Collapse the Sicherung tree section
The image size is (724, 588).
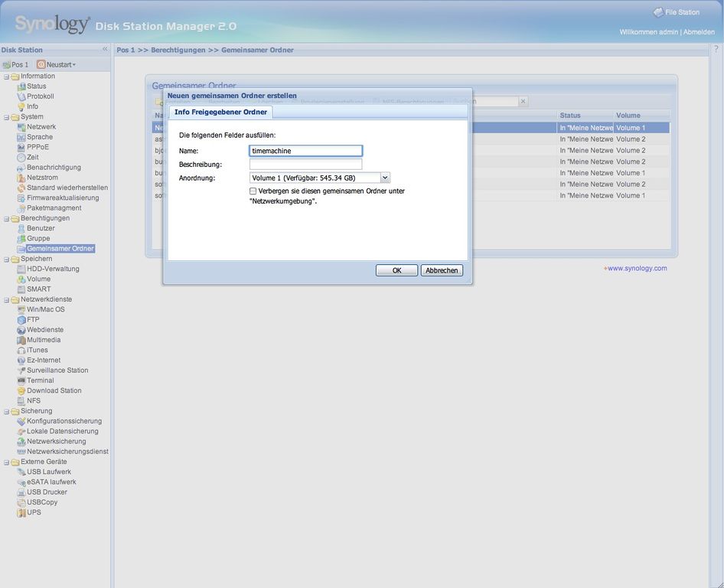coord(6,411)
